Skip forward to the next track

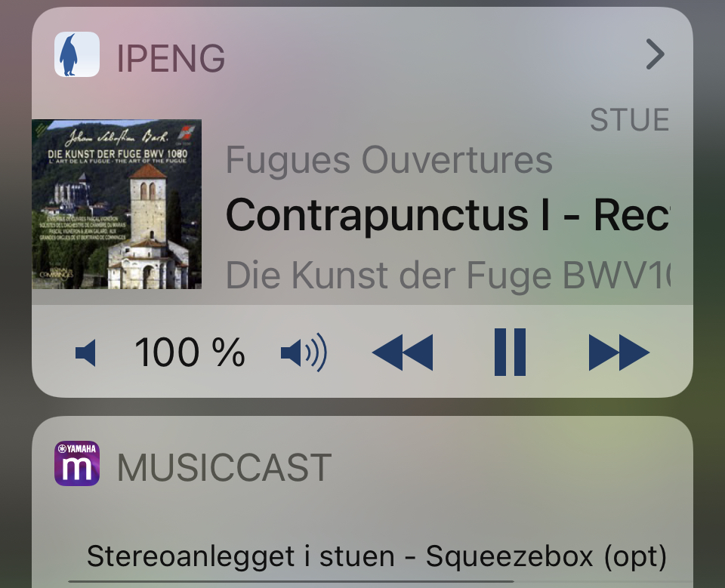point(619,352)
